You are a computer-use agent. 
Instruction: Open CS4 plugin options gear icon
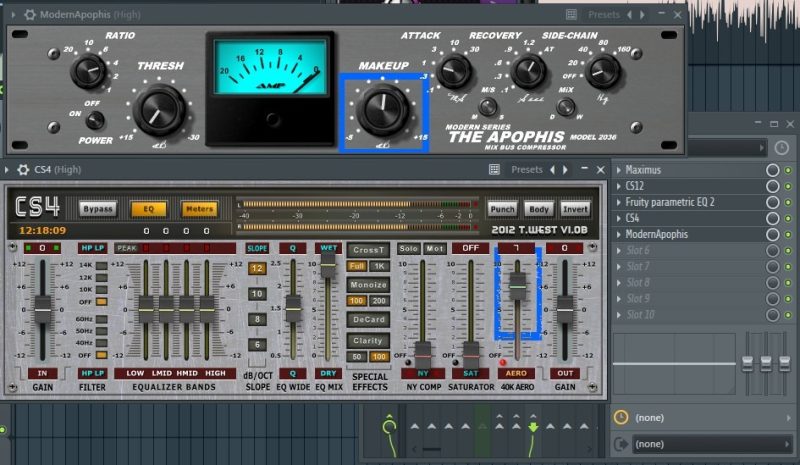(x=23, y=169)
